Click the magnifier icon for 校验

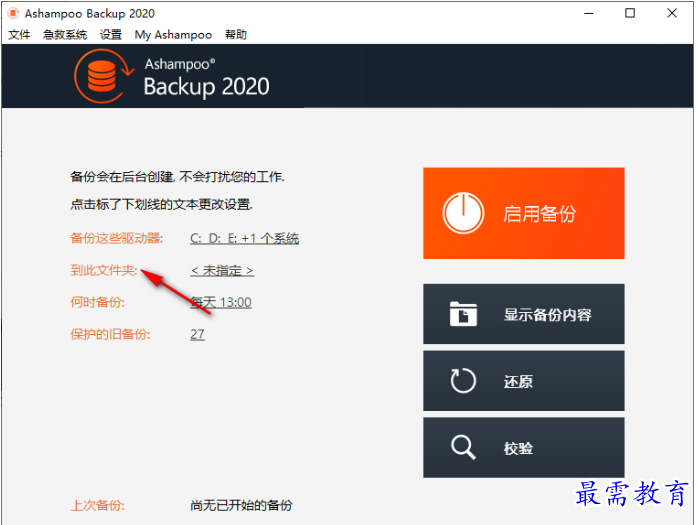(463, 447)
